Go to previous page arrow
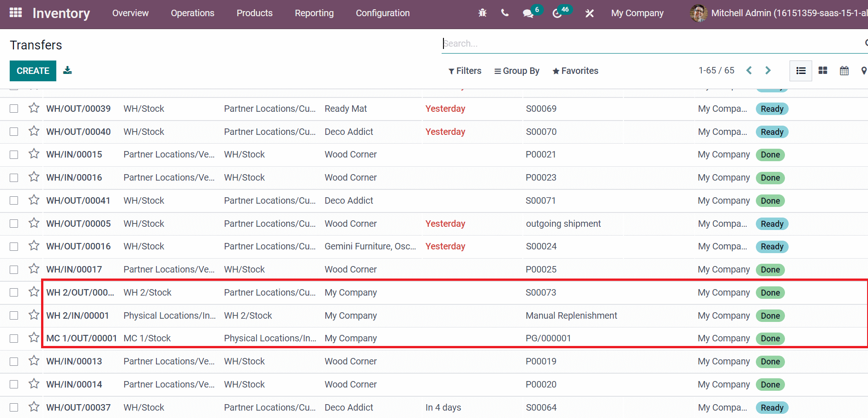This screenshot has height=418, width=868. (749, 70)
